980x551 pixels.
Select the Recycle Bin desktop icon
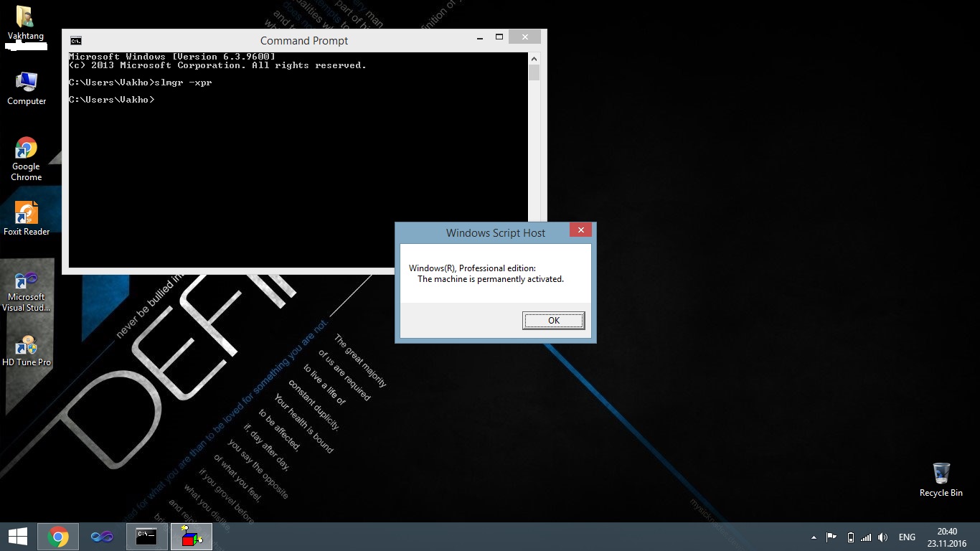[941, 479]
